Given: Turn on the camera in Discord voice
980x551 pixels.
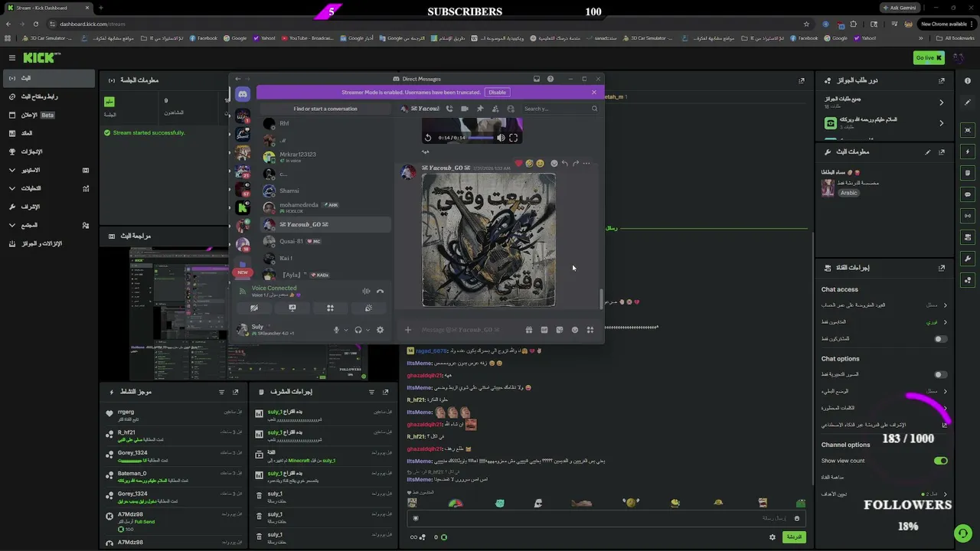Looking at the screenshot, I should (254, 308).
